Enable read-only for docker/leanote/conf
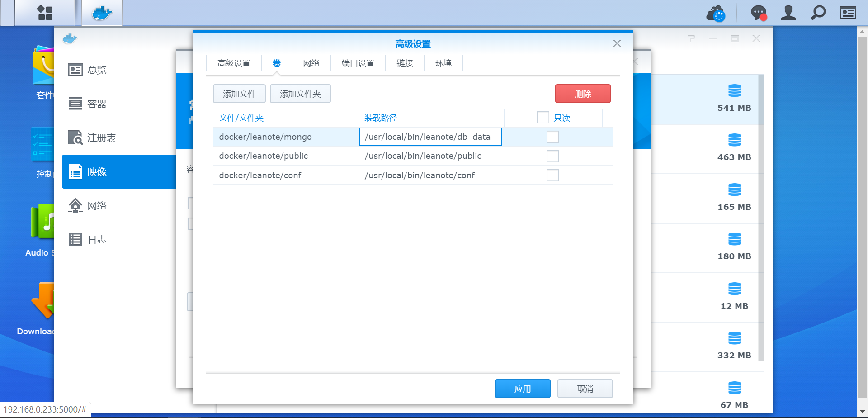 552,175
